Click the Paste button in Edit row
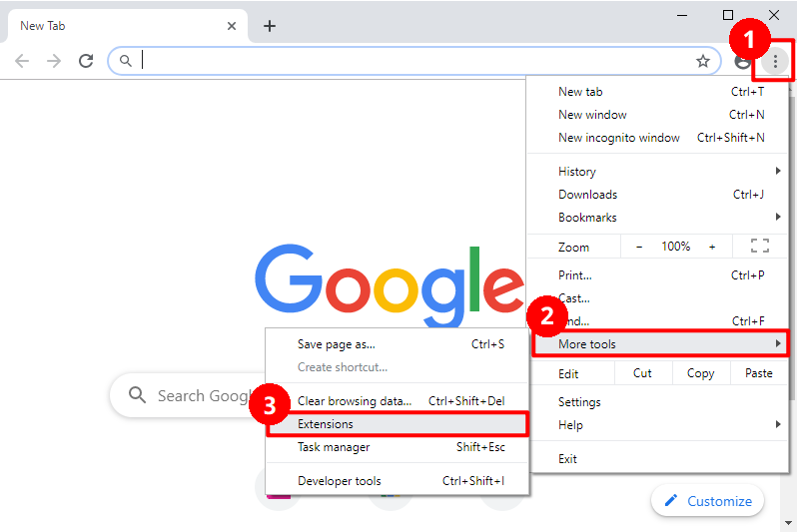 point(758,373)
